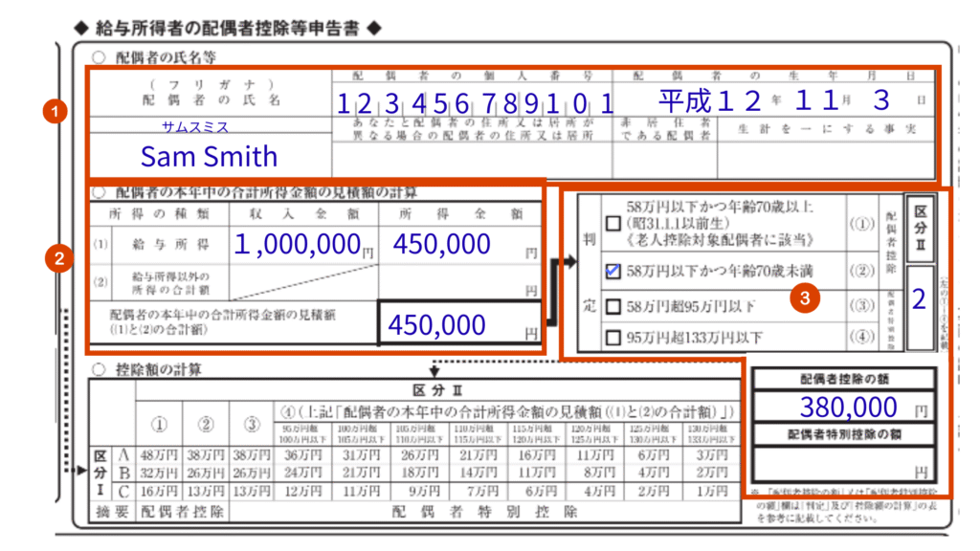
Task: Click the spouse name field showing Sam Smith
Action: [209, 156]
